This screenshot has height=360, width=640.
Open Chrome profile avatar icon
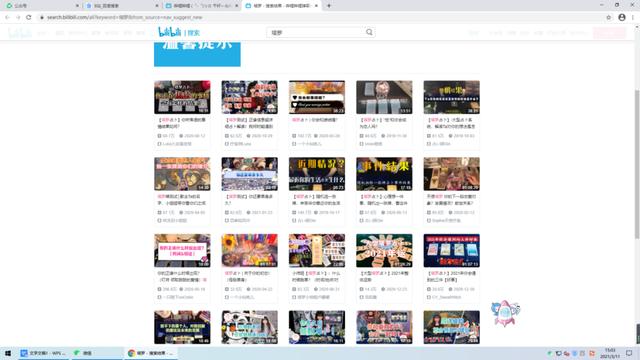[622, 17]
